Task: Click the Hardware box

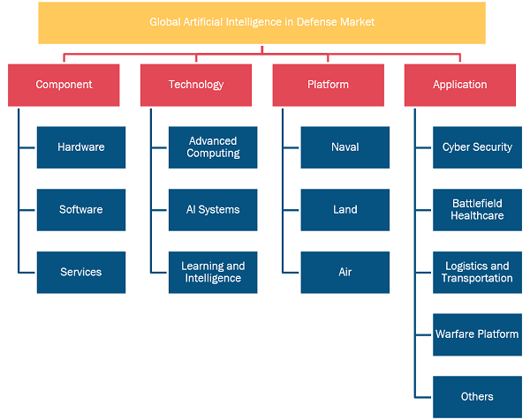Action: coord(81,147)
